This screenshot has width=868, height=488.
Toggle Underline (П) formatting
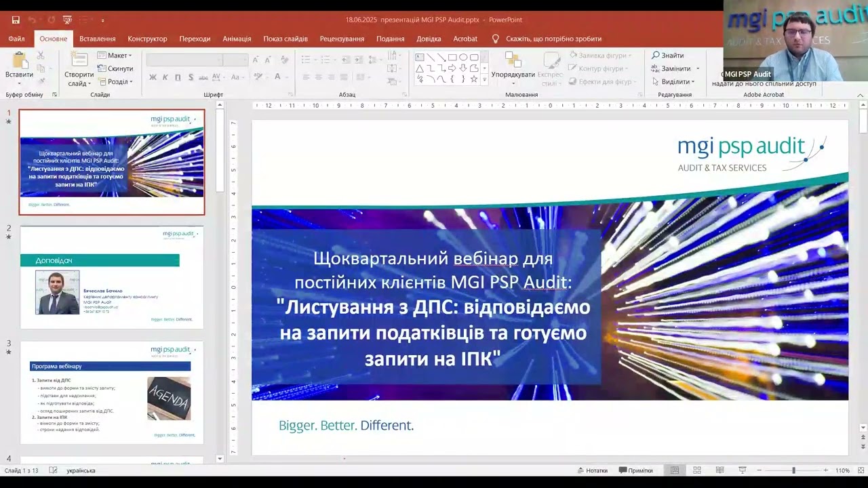(178, 77)
